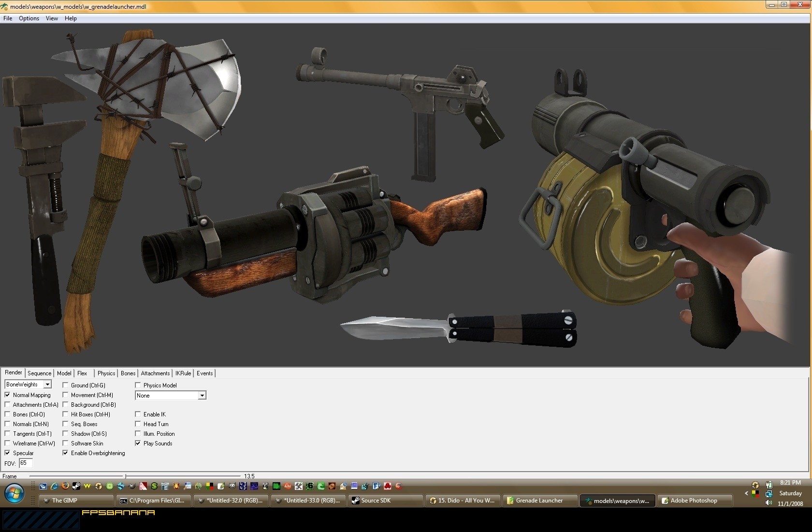This screenshot has height=532, width=812.
Task: Toggle Hit Boxes (Ctrl-H) checkbox
Action: pyautogui.click(x=65, y=414)
